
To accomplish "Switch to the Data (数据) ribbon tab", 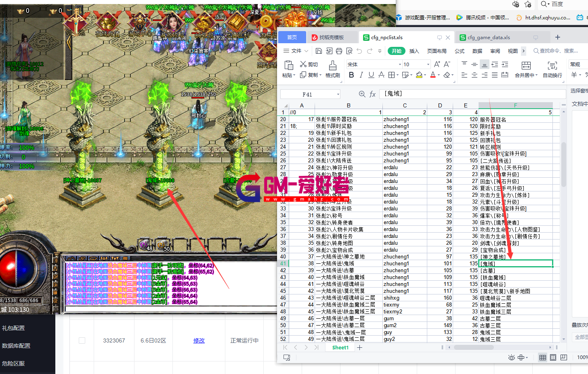I will tap(477, 51).
